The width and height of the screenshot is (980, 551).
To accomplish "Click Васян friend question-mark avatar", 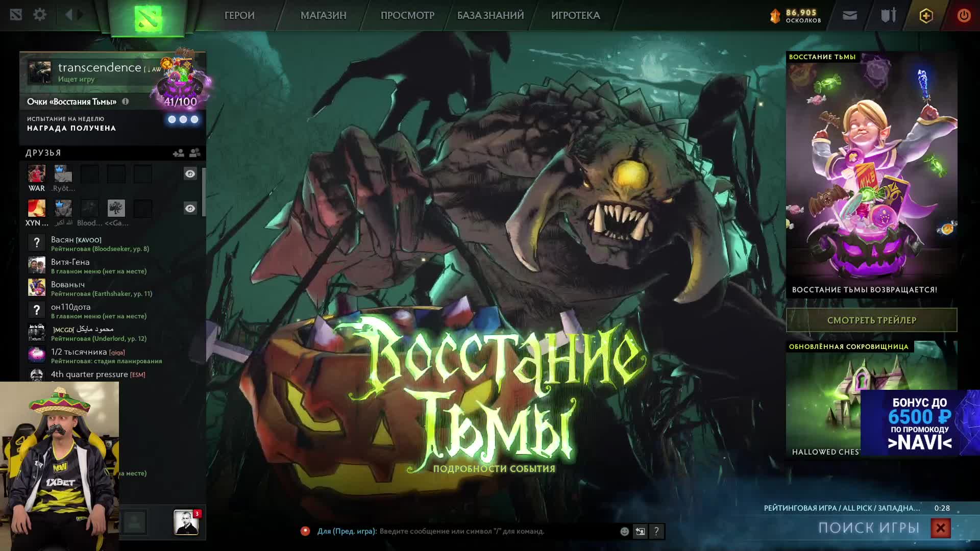I will [x=37, y=243].
